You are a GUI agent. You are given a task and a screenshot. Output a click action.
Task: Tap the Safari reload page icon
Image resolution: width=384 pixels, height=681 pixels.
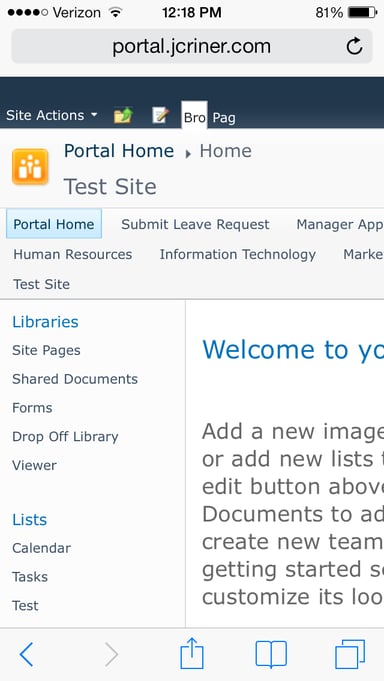(354, 46)
